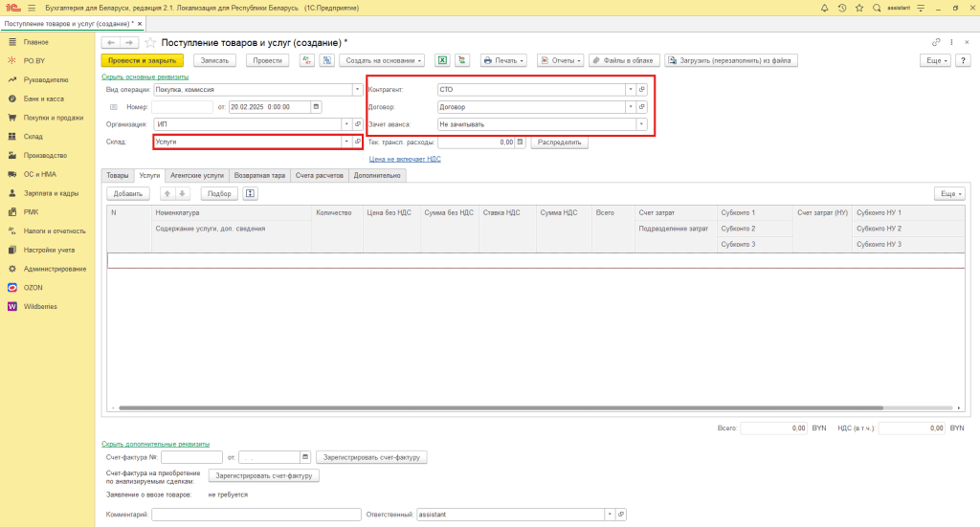Open global search magnifier in title bar

tap(877, 8)
